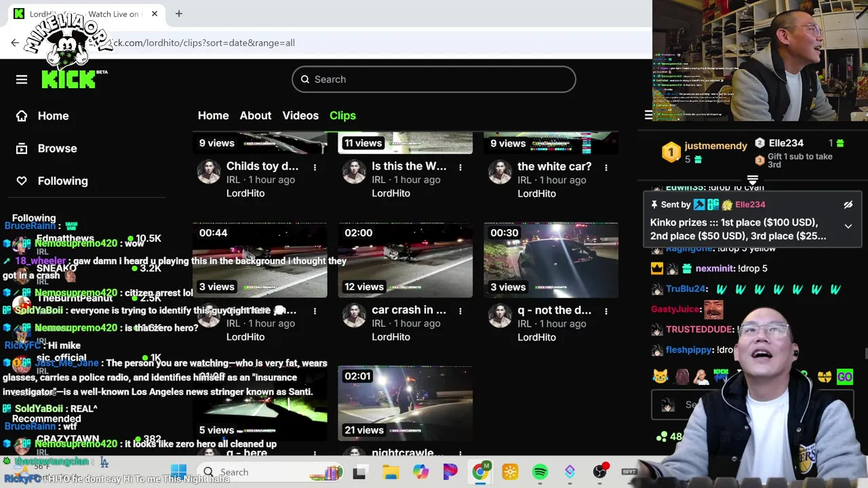The height and width of the screenshot is (488, 868).
Task: Open a new browser tab with plus button
Action: [x=179, y=14]
